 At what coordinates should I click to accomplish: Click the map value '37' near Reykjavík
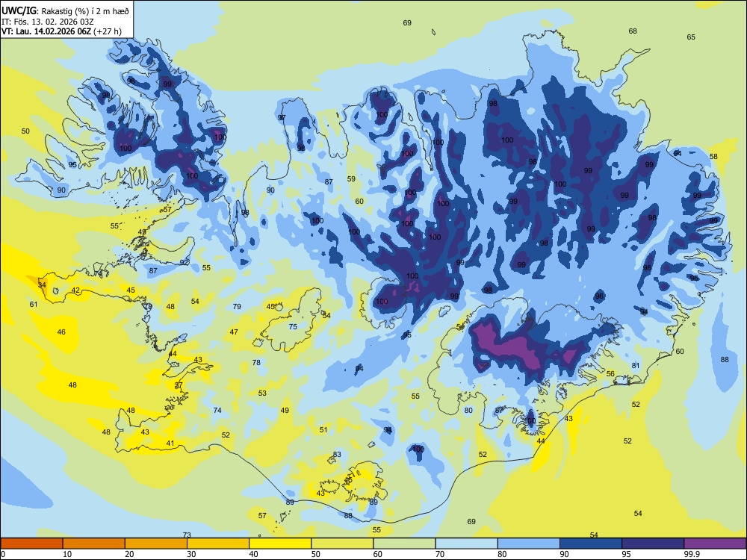179,385
